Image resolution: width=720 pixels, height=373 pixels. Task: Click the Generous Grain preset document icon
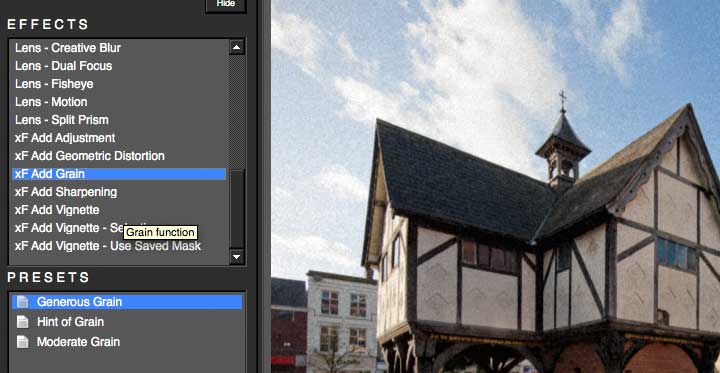point(22,302)
